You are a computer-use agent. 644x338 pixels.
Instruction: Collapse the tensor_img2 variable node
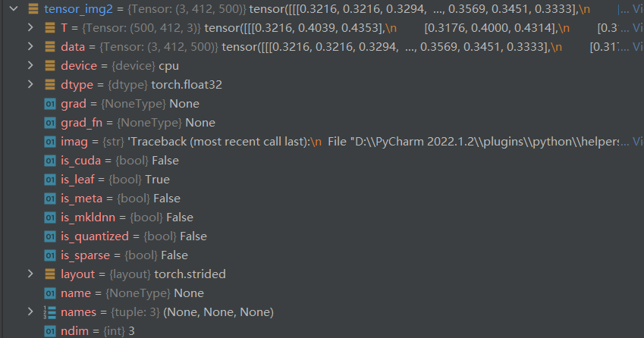(14, 8)
